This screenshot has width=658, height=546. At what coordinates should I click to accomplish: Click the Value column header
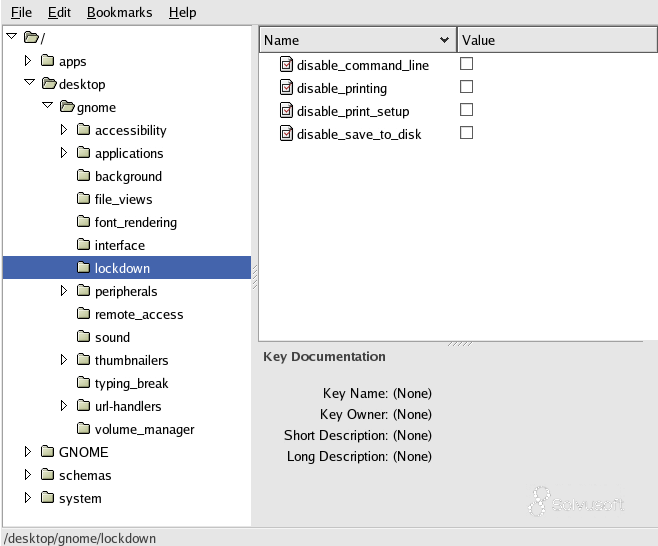click(557, 40)
